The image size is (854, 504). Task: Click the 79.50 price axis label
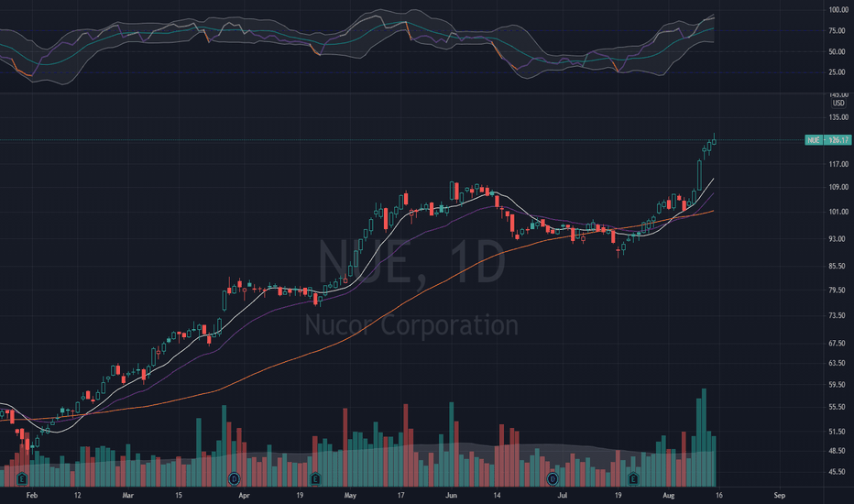tap(838, 290)
